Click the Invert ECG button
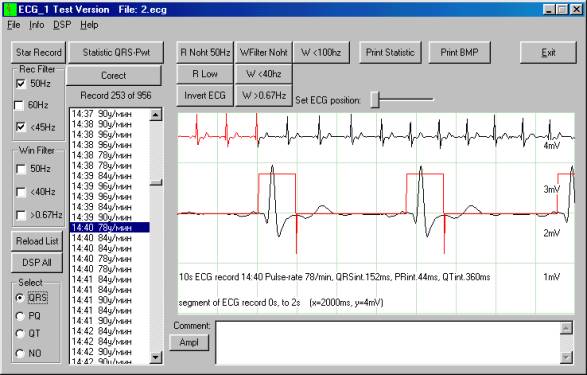The image size is (587, 375). coord(205,96)
